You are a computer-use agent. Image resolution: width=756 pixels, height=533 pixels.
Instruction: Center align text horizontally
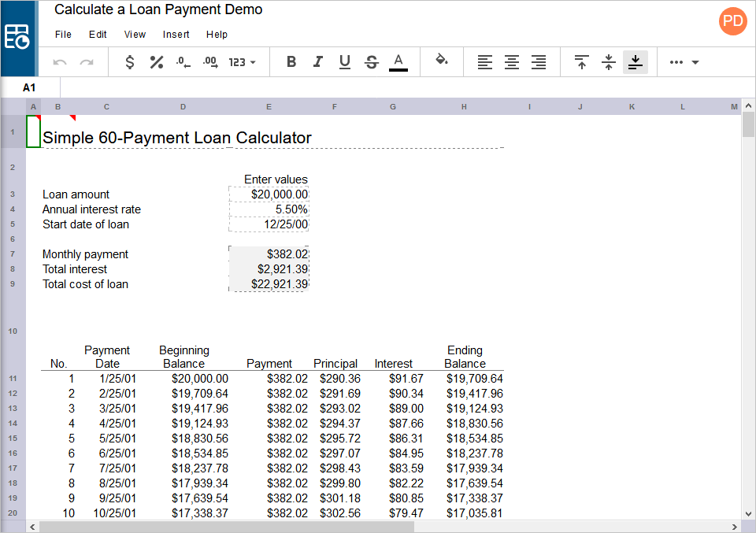pos(512,62)
